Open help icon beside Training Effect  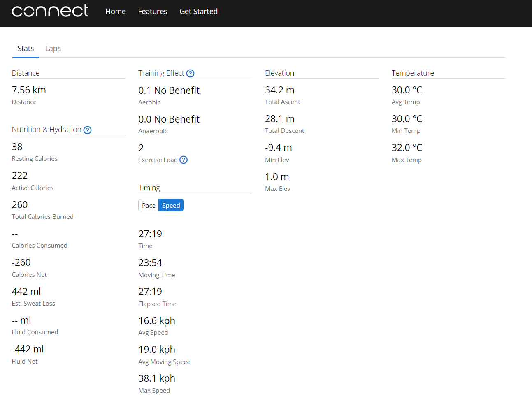(x=190, y=74)
